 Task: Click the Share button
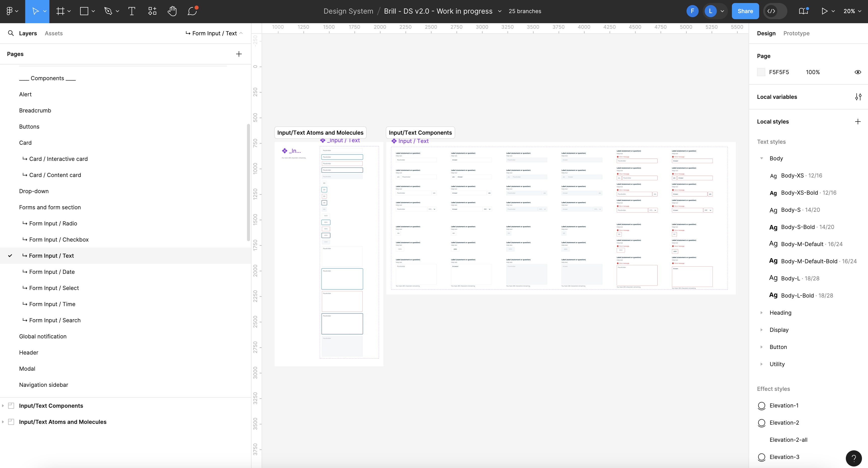point(745,11)
